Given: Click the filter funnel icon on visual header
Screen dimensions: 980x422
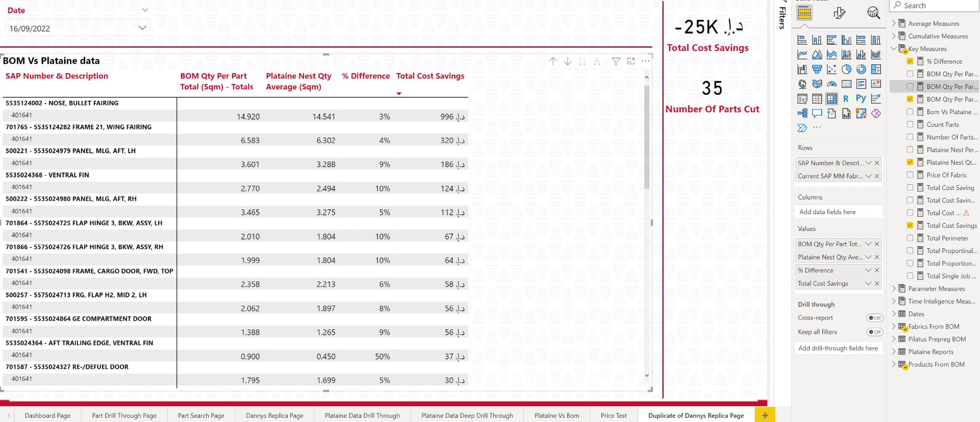Looking at the screenshot, I should (615, 62).
